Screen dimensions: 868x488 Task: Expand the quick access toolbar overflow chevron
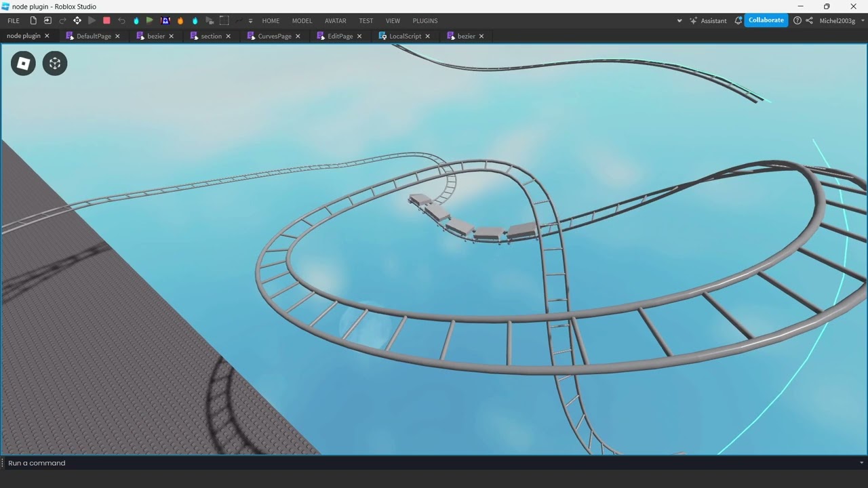pos(250,21)
